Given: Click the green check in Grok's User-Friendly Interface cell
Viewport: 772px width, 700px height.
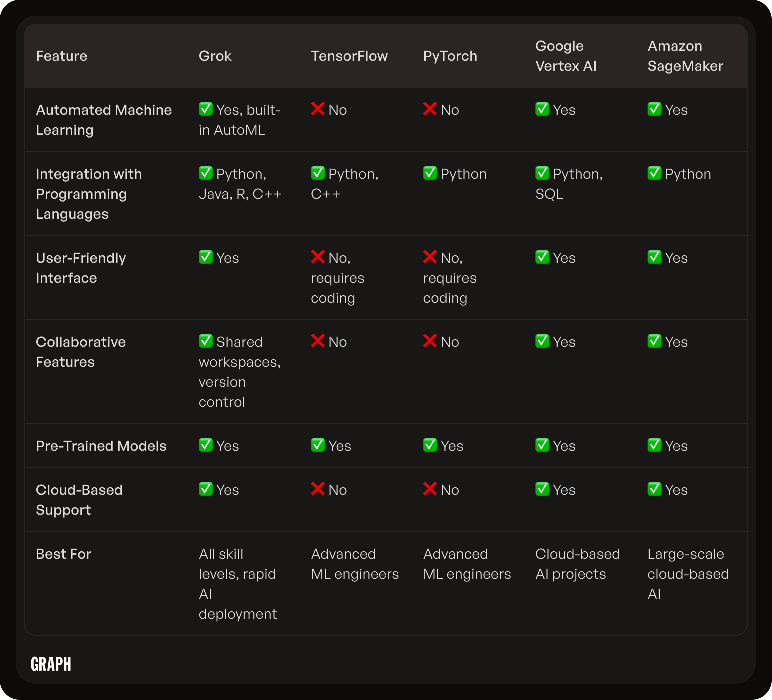Looking at the screenshot, I should (x=206, y=257).
